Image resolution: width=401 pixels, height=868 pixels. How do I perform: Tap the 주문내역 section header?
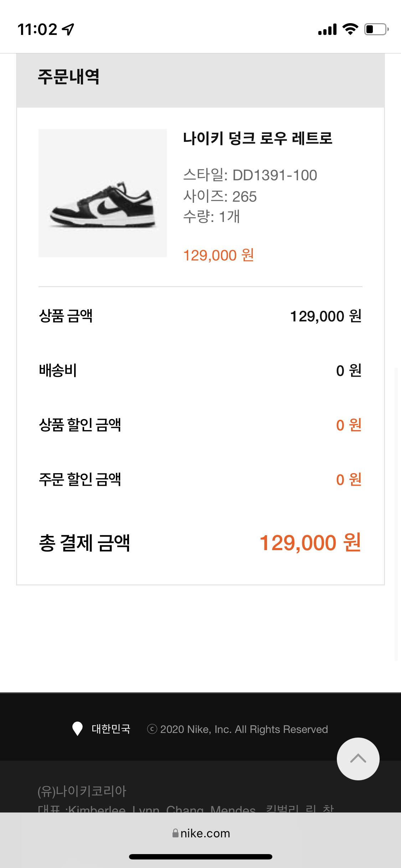click(x=68, y=77)
